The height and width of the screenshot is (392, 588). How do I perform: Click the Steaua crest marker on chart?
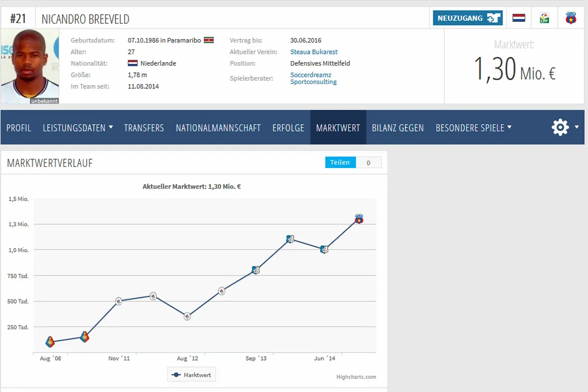359,219
